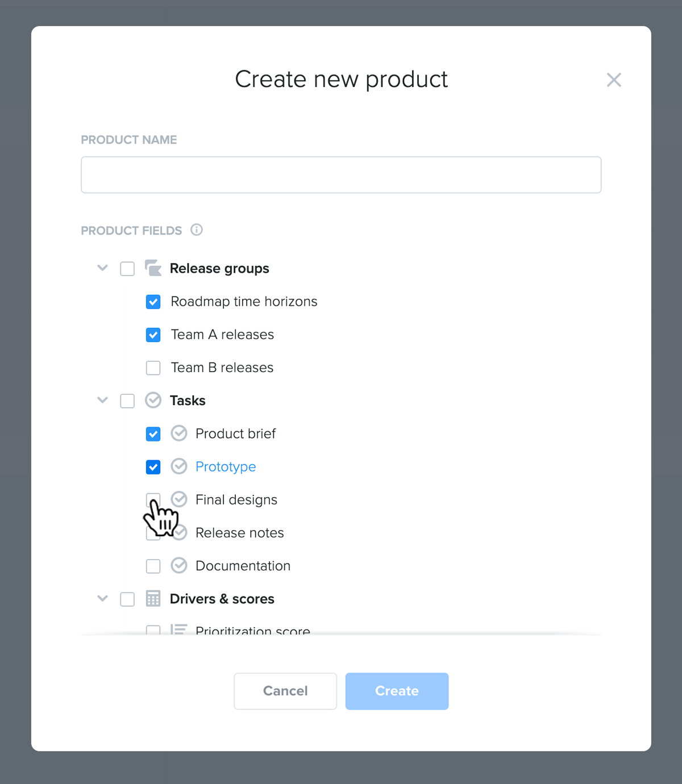Click the task icon next to Prototype
This screenshot has height=784, width=682.
tap(179, 466)
